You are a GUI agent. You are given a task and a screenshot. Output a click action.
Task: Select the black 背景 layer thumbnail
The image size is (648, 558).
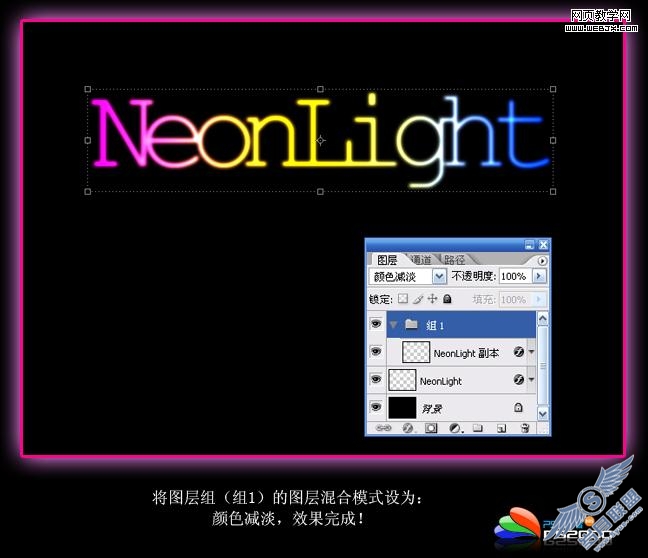click(x=402, y=408)
